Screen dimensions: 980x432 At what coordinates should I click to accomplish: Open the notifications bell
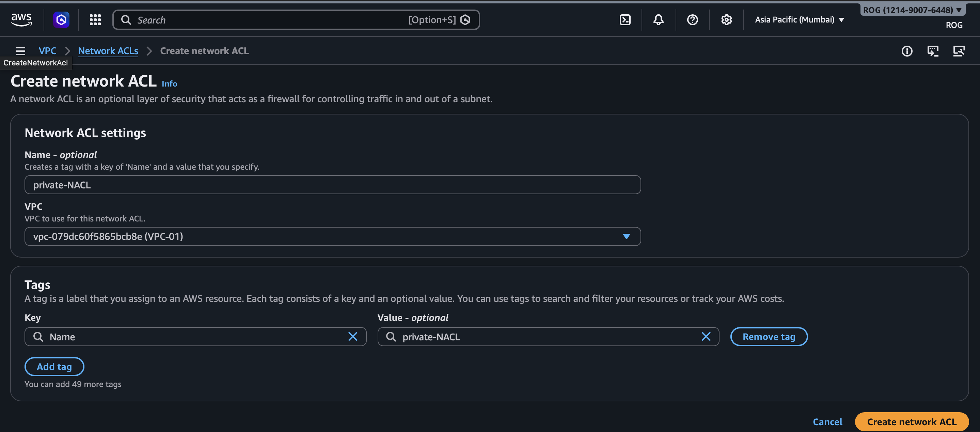(x=659, y=19)
